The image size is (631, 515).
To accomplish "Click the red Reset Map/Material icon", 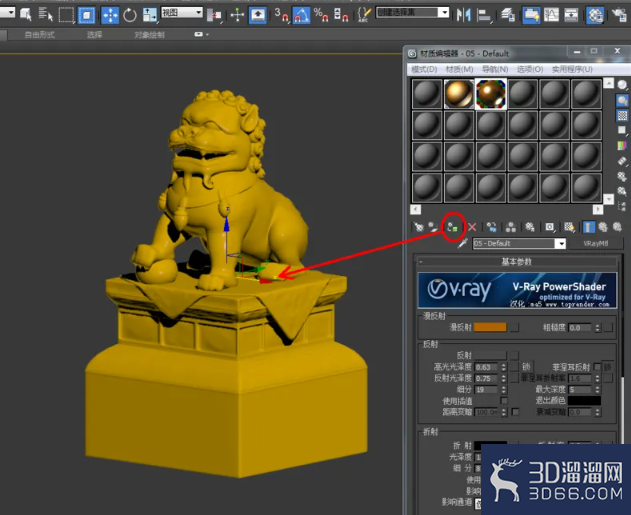I will [x=472, y=227].
